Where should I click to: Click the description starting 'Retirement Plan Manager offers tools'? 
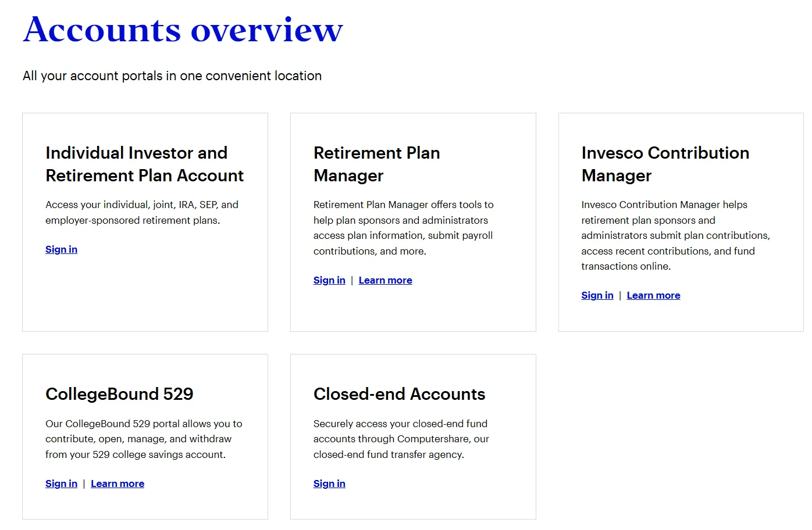[x=403, y=228]
